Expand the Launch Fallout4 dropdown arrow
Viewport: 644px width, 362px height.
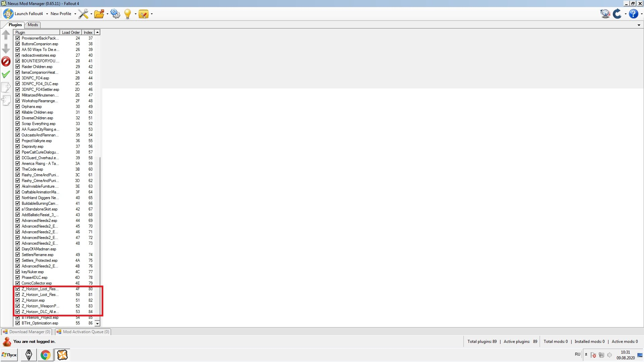point(47,14)
